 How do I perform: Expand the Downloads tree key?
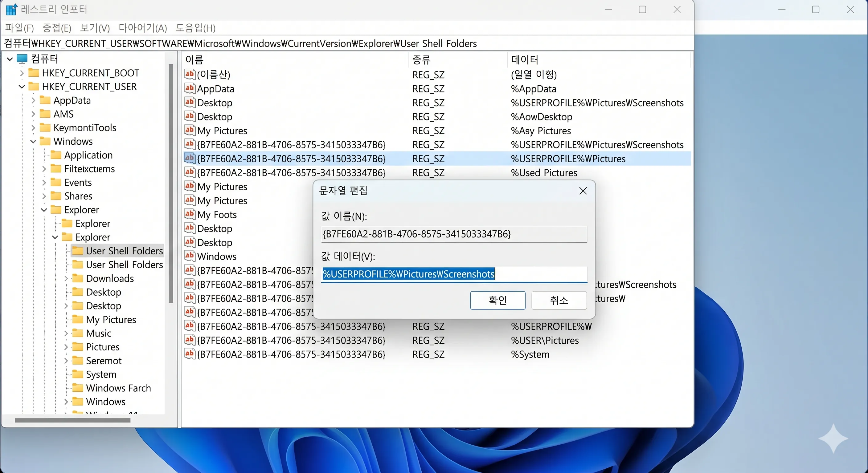(x=66, y=278)
